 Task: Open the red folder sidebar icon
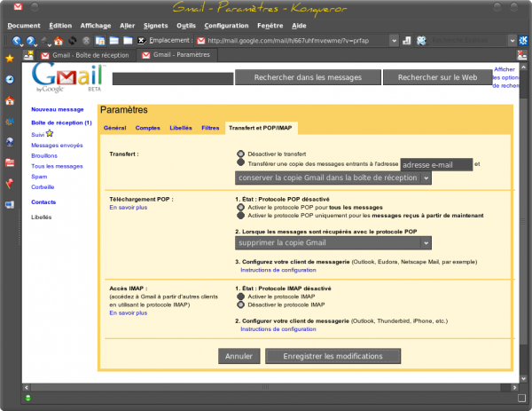(10, 162)
